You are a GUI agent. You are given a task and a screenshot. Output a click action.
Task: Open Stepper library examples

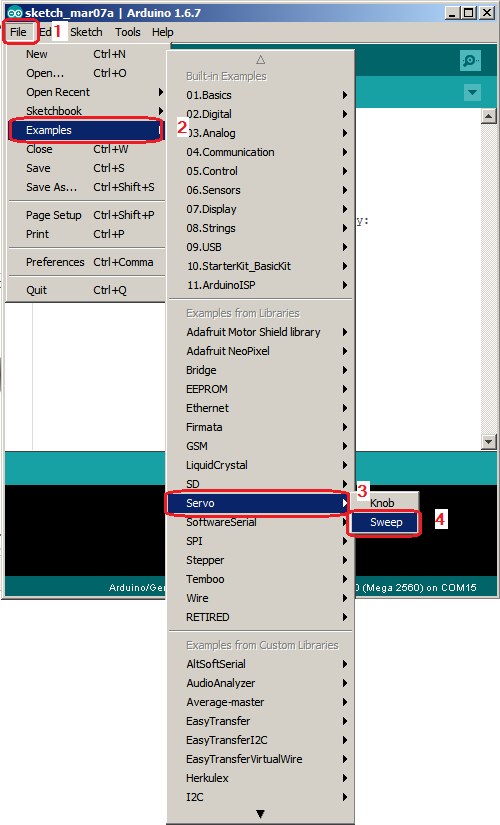[261, 560]
